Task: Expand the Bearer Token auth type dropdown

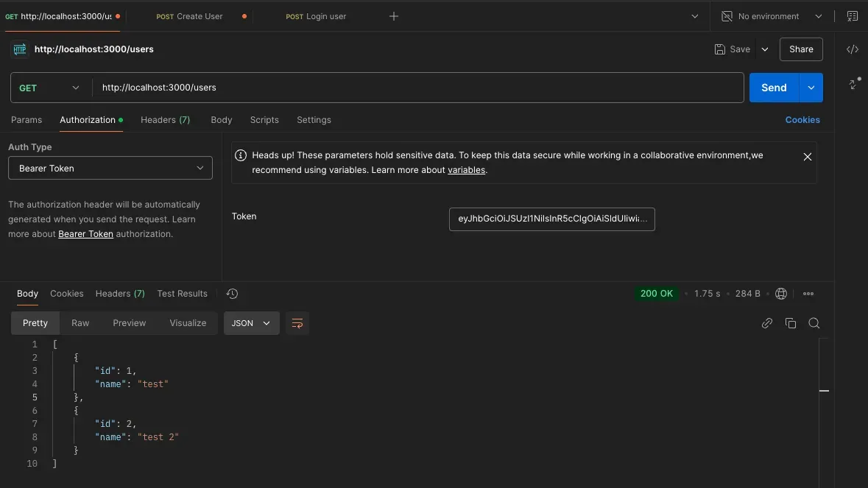Action: click(x=110, y=168)
